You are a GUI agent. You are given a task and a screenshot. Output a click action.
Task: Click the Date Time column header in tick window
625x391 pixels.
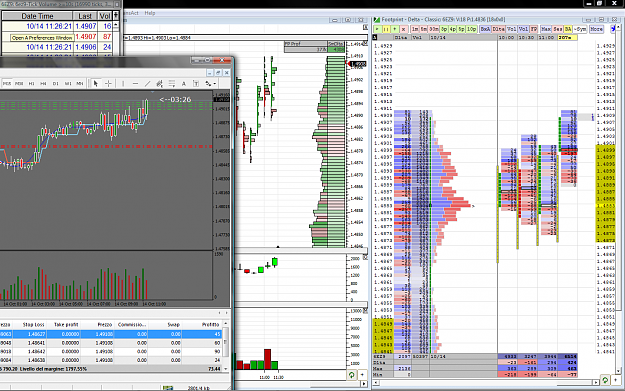pos(37,16)
